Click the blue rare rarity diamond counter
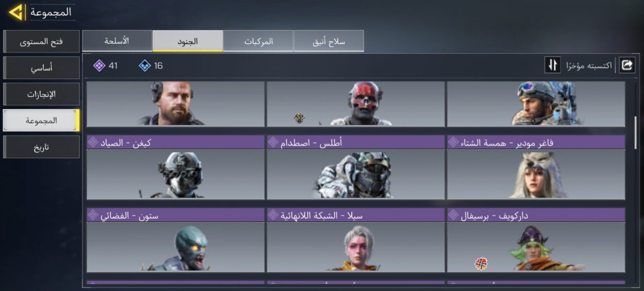Image resolution: width=644 pixels, height=291 pixels. [x=151, y=65]
